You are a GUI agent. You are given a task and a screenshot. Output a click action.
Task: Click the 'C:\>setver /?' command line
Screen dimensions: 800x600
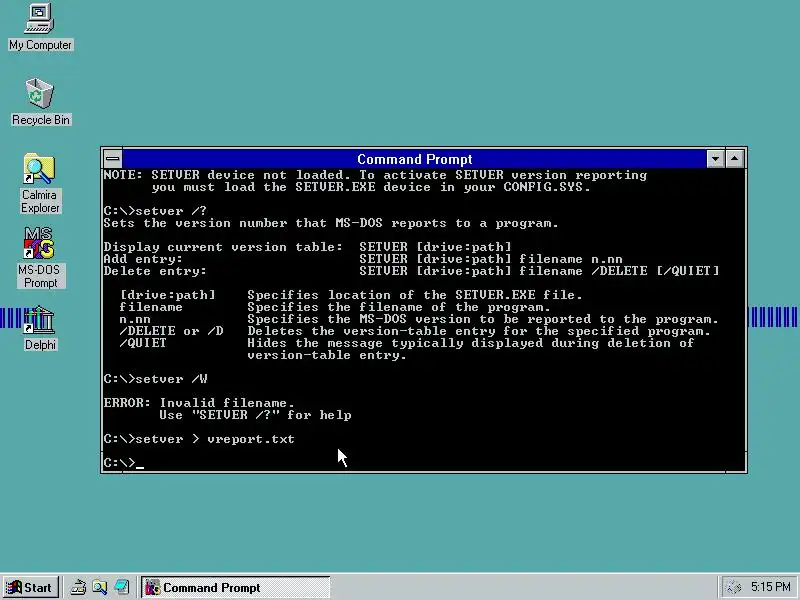click(155, 211)
